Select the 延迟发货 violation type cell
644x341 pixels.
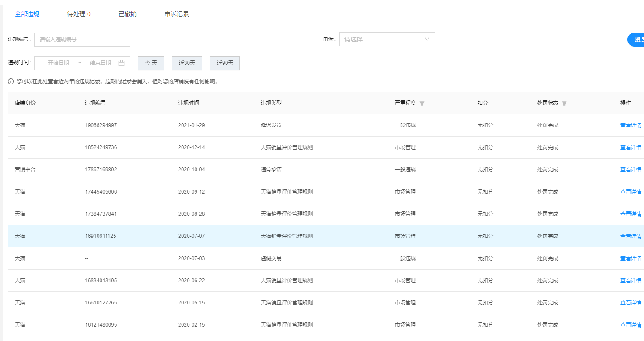(x=271, y=125)
